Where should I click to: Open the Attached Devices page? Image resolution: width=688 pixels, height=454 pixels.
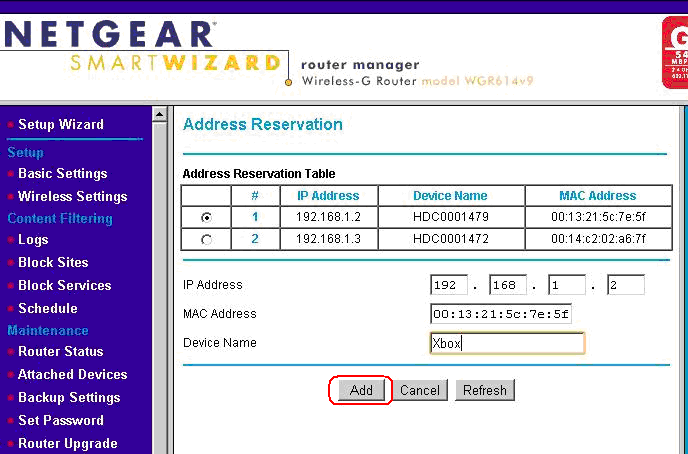click(x=73, y=374)
